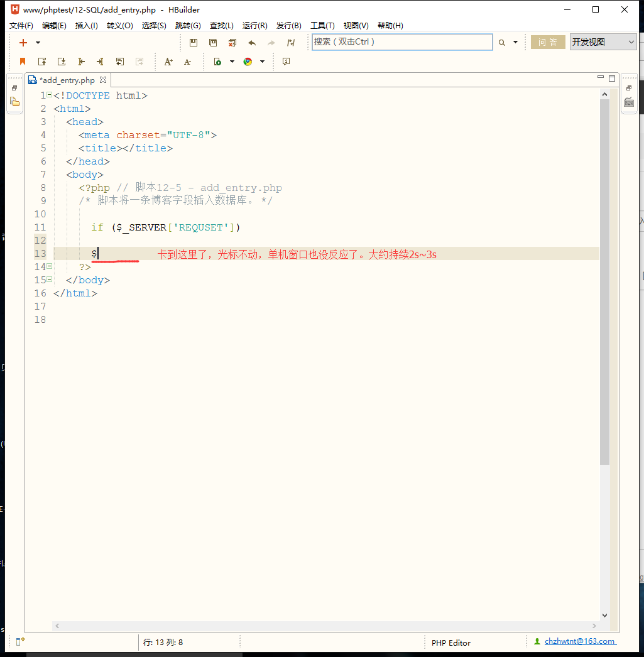Viewport: 644px width, 657px height.
Task: Click the undo back-arrow toolbar icon
Action: 252,43
